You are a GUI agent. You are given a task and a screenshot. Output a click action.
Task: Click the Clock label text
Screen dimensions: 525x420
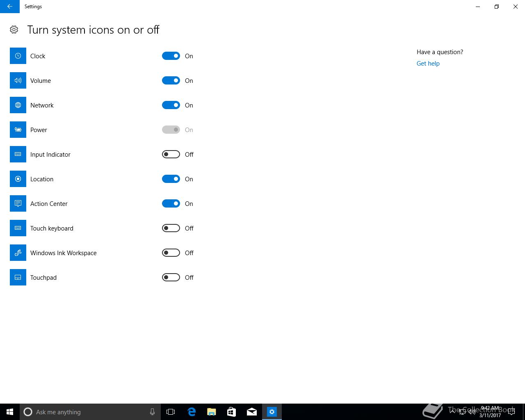pyautogui.click(x=38, y=56)
